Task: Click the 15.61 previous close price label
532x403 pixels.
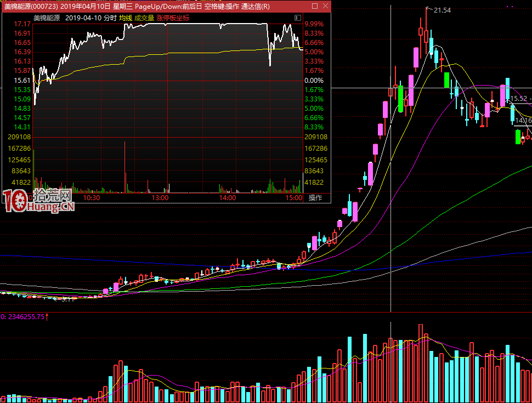Action: 22,81
